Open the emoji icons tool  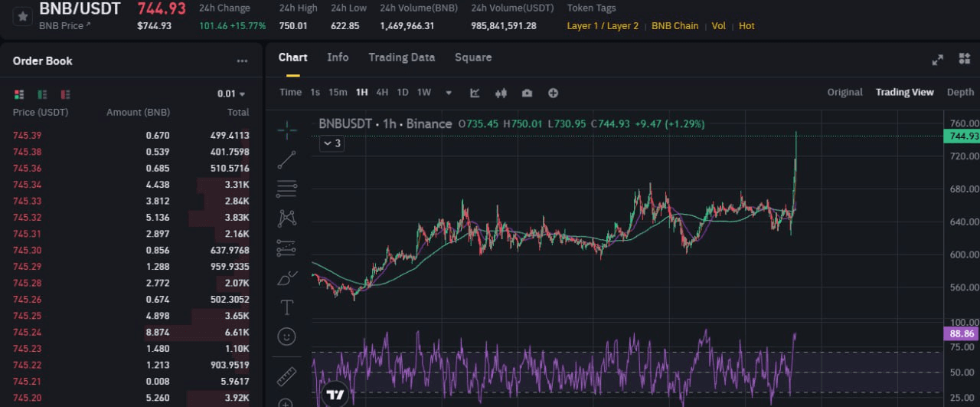287,336
